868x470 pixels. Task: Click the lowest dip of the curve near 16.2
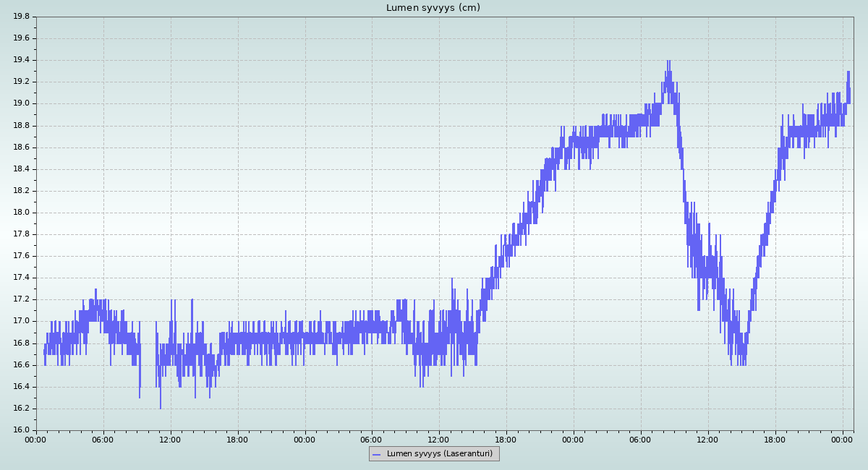pyautogui.click(x=161, y=407)
